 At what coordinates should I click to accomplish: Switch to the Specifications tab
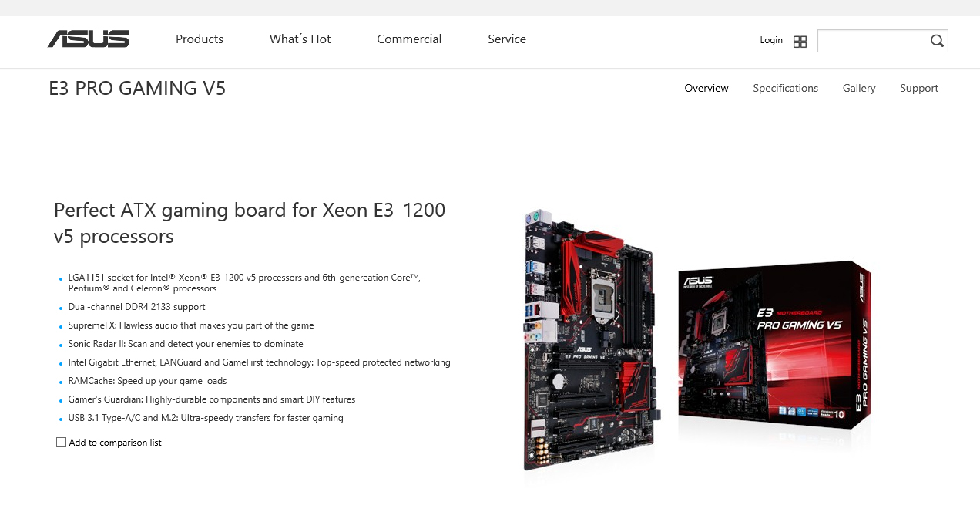click(785, 88)
